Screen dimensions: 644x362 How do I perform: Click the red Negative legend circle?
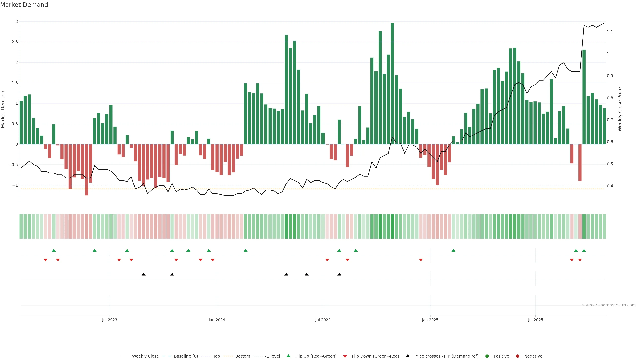[518, 356]
